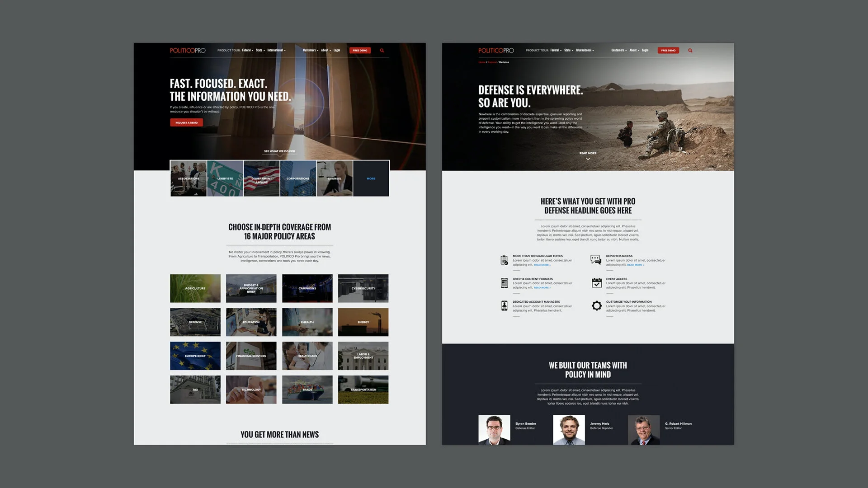This screenshot has width=868, height=488.
Task: Click clipboard icon for granular topics
Action: click(504, 260)
